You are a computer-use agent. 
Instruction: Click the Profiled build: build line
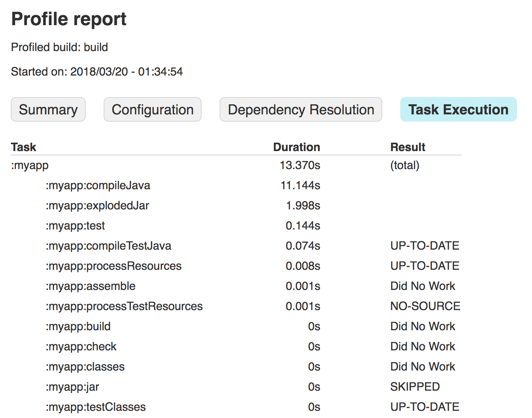click(x=59, y=47)
